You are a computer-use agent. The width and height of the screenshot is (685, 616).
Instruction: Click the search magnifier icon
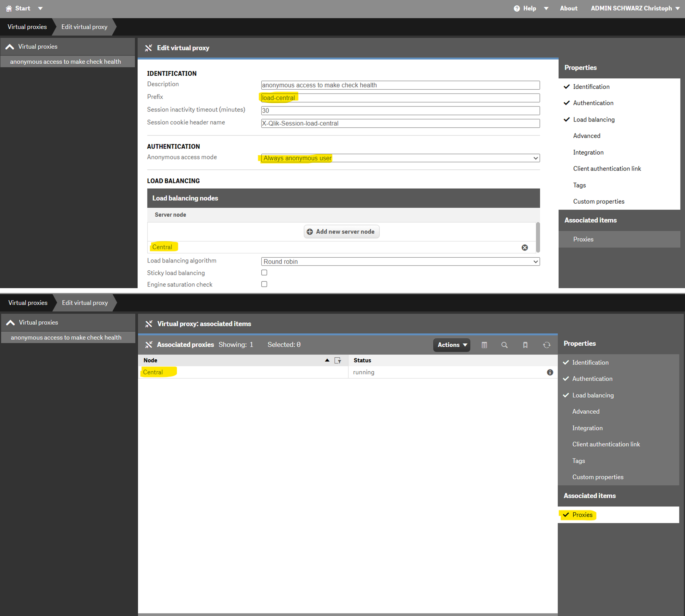click(x=504, y=345)
